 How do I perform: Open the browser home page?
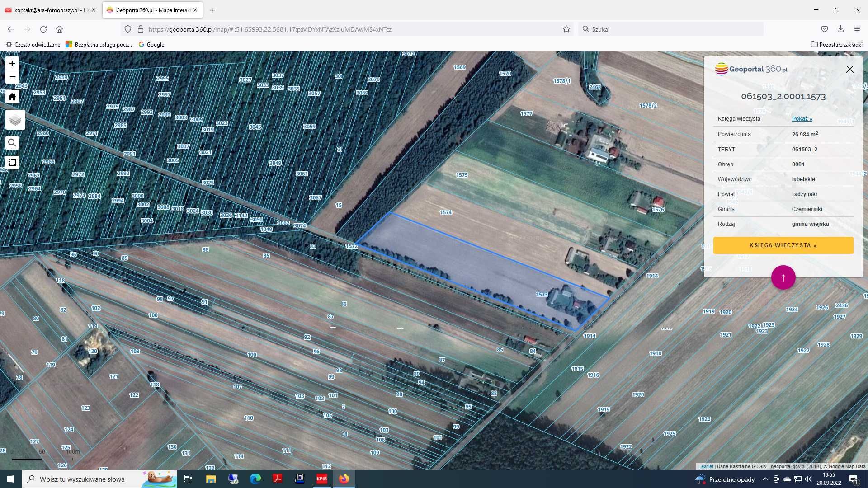(x=59, y=29)
